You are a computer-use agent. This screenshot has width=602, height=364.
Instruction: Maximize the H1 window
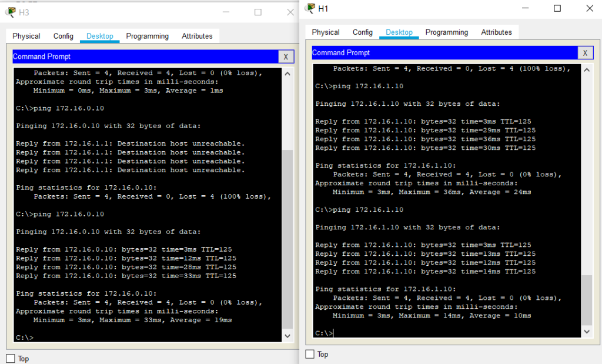tap(557, 8)
